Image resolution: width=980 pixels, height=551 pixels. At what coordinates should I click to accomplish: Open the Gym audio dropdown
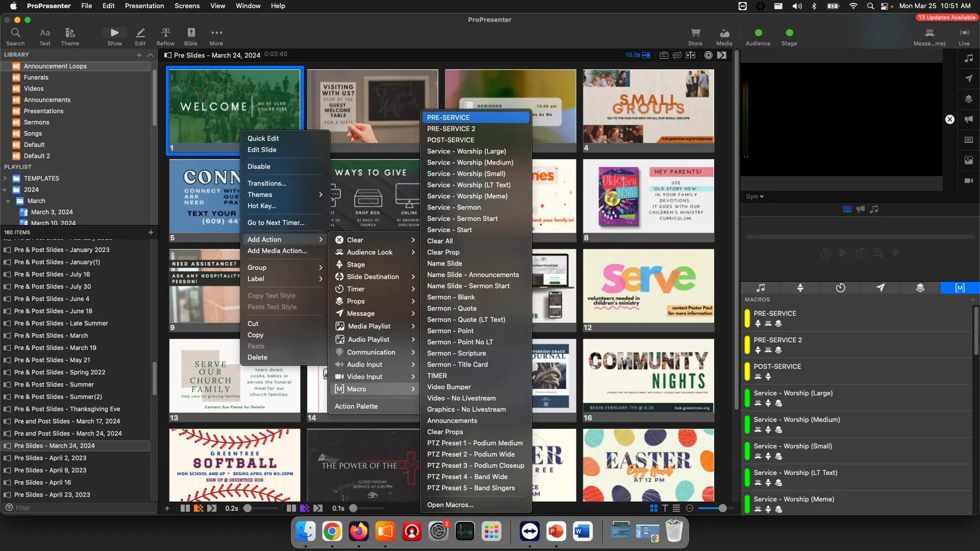pyautogui.click(x=755, y=196)
